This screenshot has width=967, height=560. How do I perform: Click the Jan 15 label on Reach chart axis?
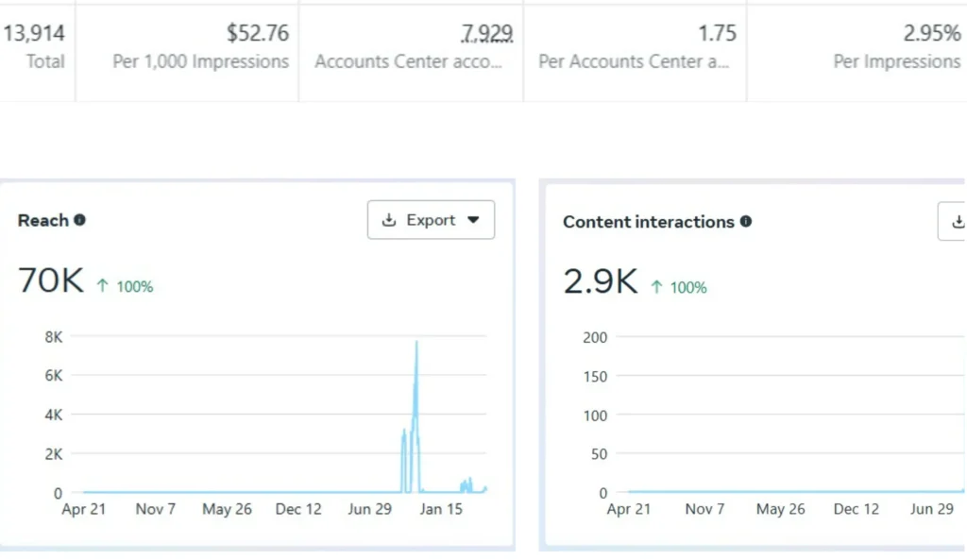441,509
